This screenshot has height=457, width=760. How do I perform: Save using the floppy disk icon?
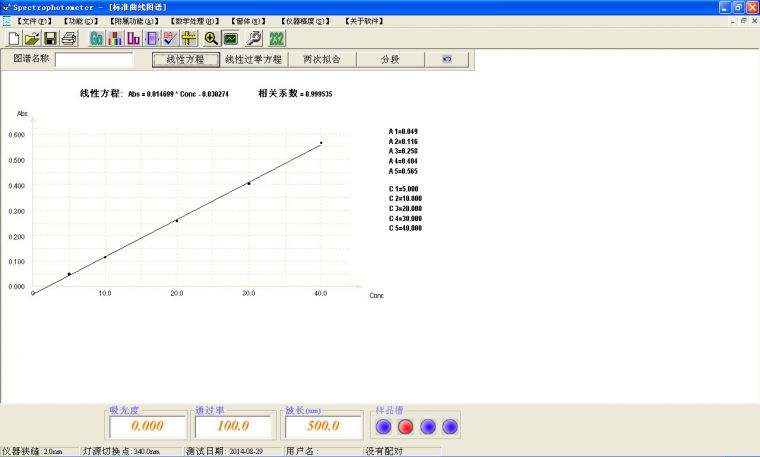click(50, 39)
